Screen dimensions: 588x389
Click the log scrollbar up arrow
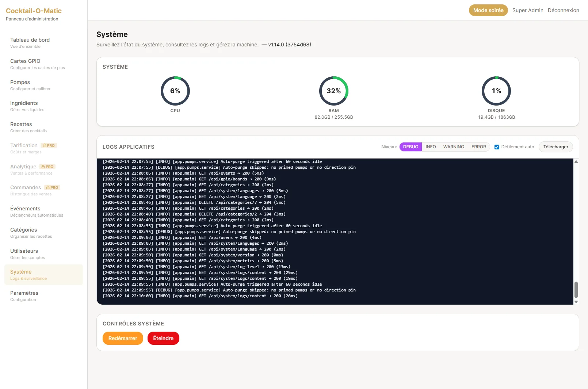(x=576, y=161)
